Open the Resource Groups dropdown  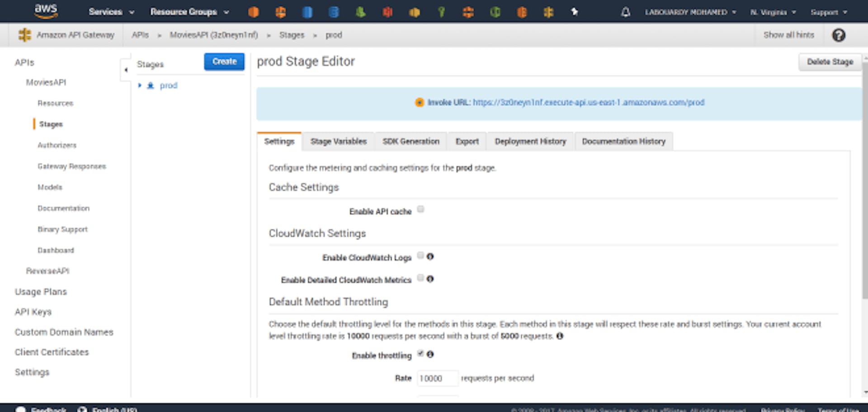point(189,12)
